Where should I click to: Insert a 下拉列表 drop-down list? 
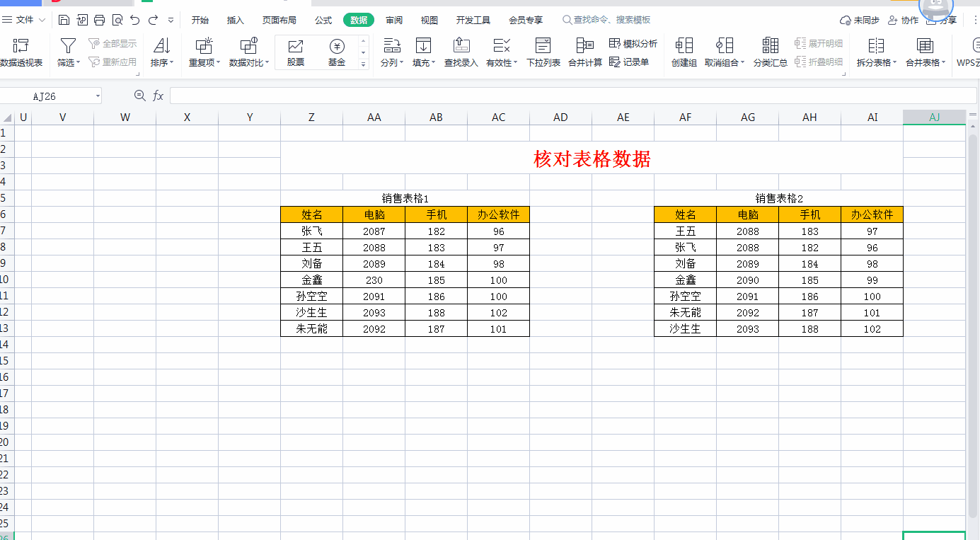(x=543, y=47)
